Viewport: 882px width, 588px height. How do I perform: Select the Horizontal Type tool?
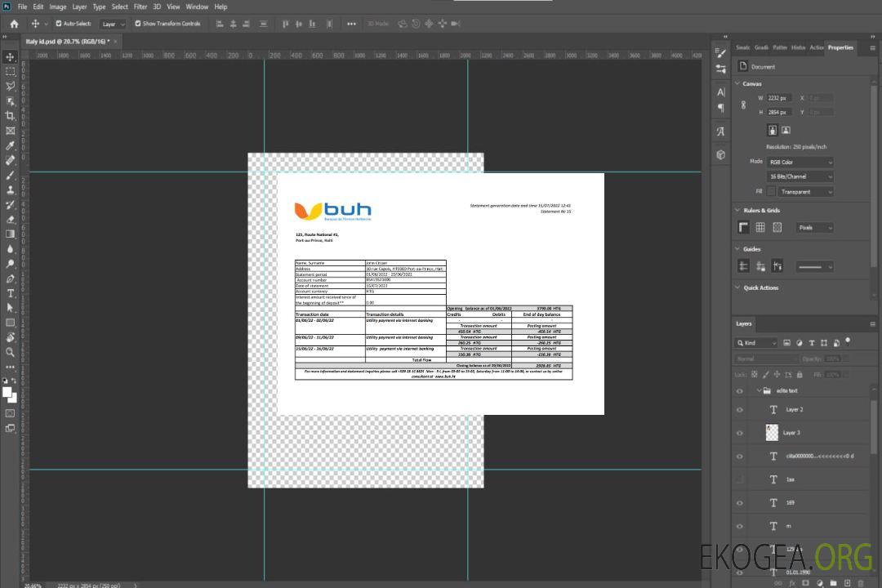(11, 293)
